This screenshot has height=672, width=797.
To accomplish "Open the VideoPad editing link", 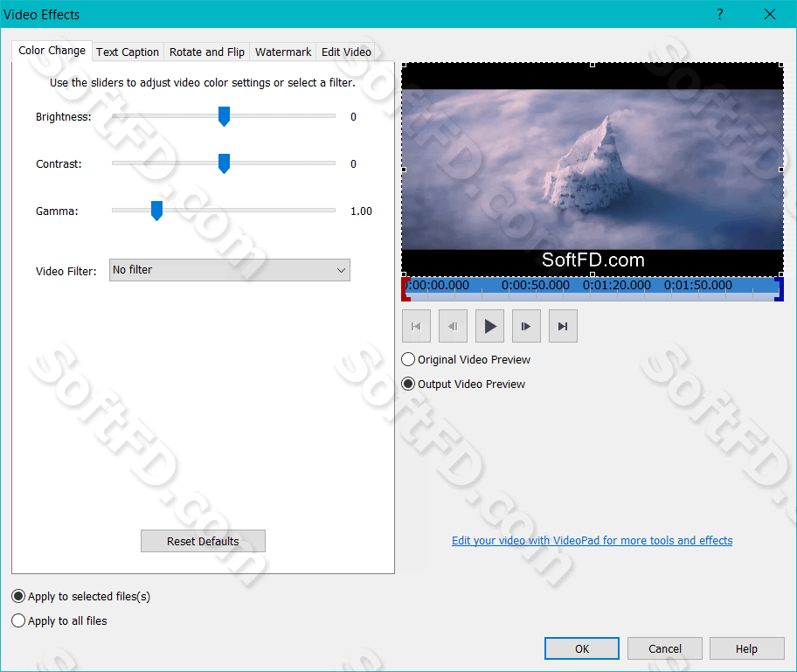I will click(593, 540).
